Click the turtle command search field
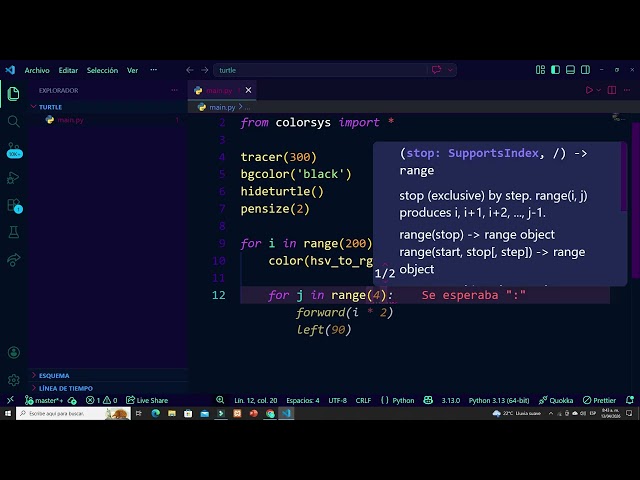 tap(320, 70)
